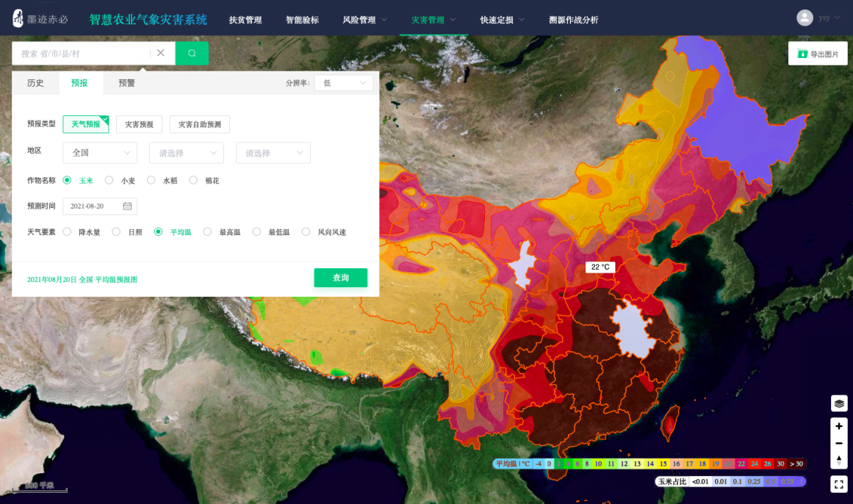Expand the 全国 region dropdown
The image size is (853, 504).
pos(100,153)
